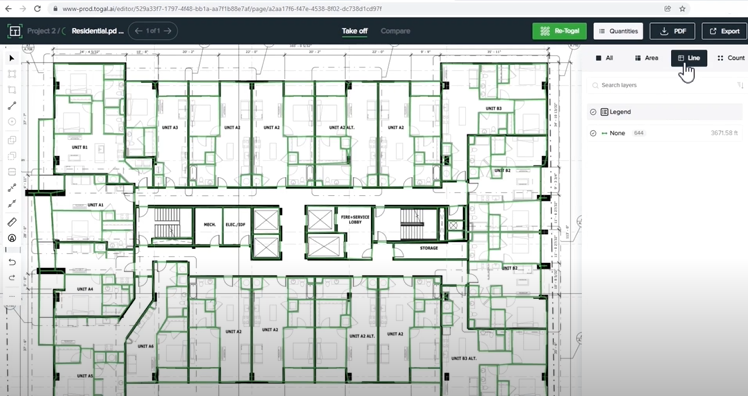Viewport: 748px width, 396px height.
Task: Click the 3671.58 ft total length
Action: pyautogui.click(x=724, y=133)
